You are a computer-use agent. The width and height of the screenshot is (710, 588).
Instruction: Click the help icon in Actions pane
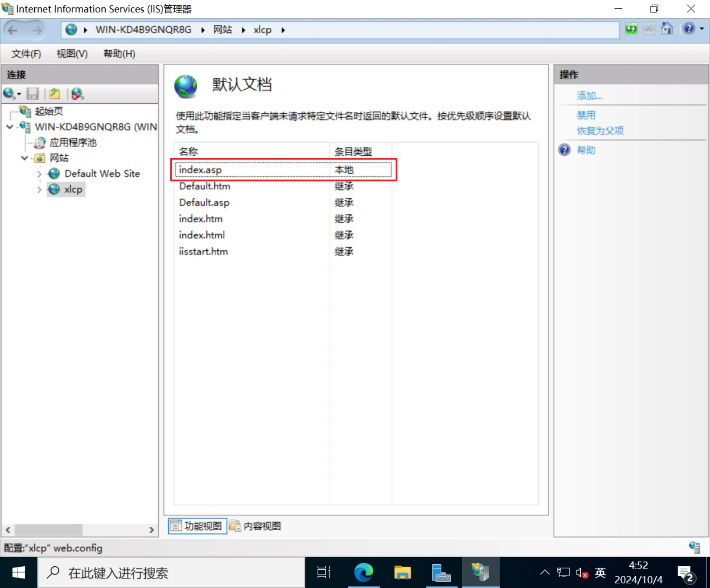pyautogui.click(x=564, y=150)
